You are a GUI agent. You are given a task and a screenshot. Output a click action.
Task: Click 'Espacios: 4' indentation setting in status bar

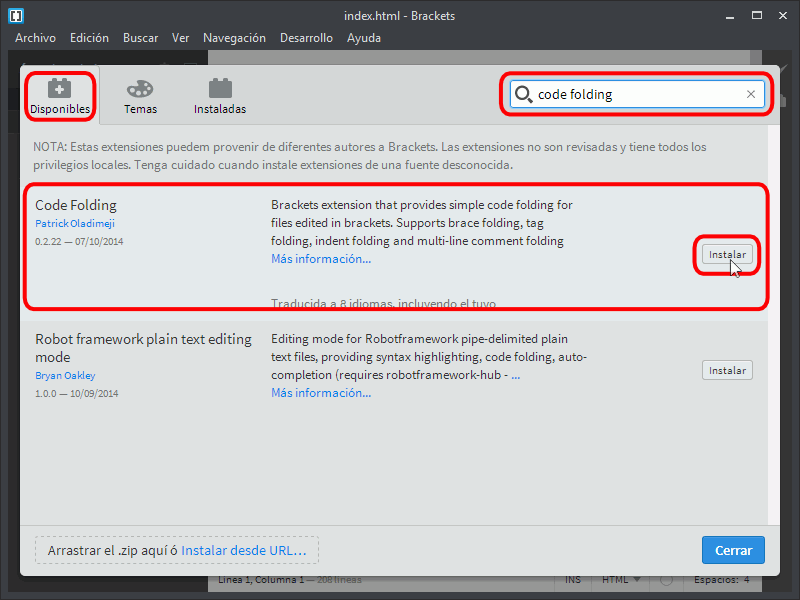point(721,580)
